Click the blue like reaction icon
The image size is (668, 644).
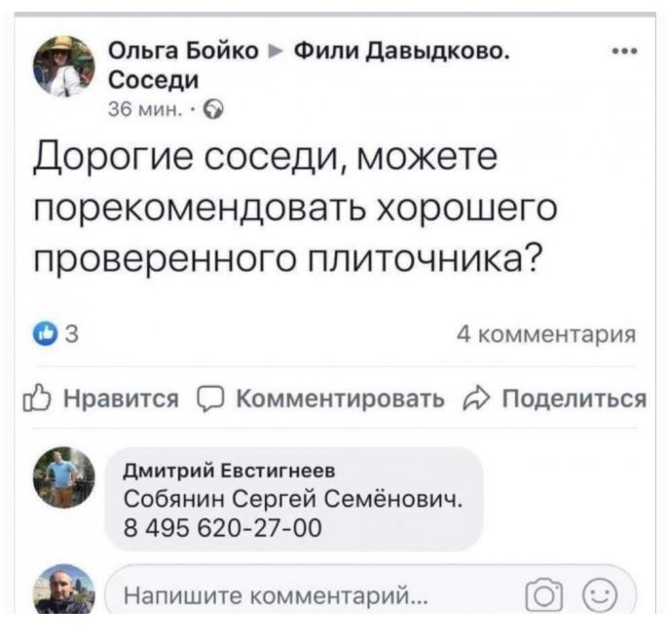click(x=45, y=334)
